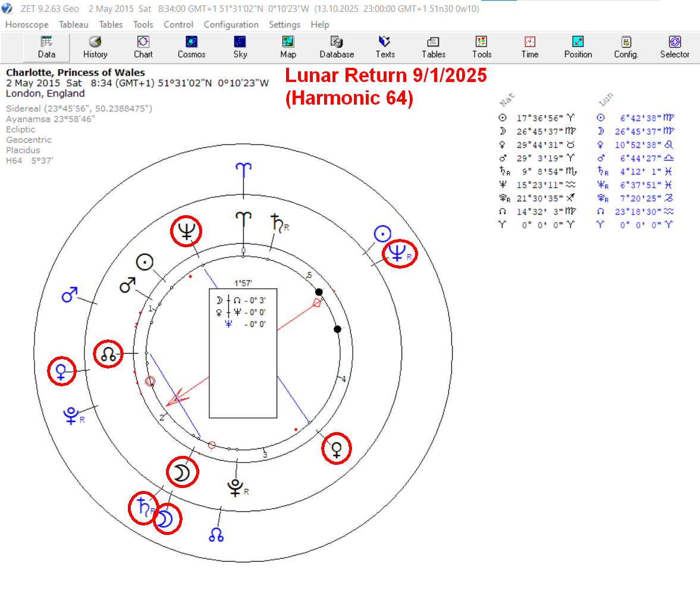Click lunar Node position 23°18'30" row
This screenshot has height=595, width=700.
click(x=636, y=212)
